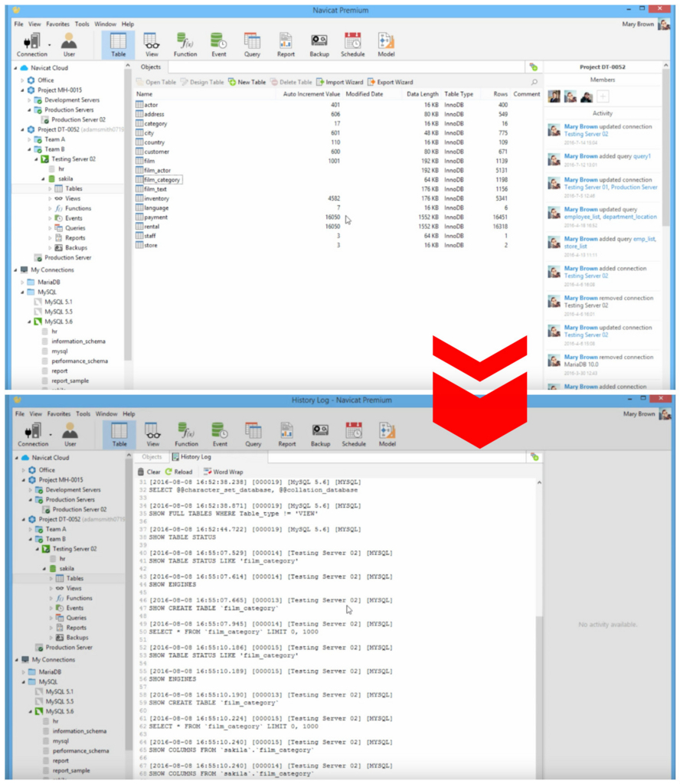Collapse the Navicat Cloud node in the upper tree
Image resolution: width=680 pixels, height=784 pixels.
click(x=15, y=68)
